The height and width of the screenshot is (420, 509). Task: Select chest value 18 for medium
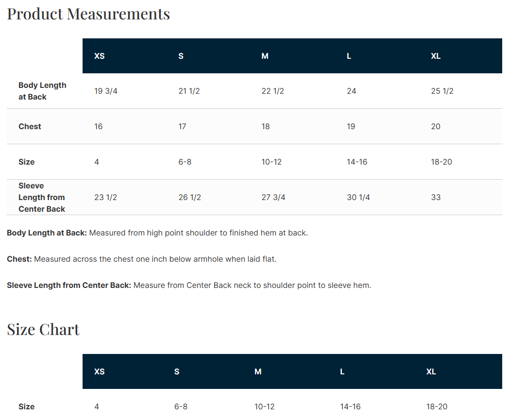pos(266,126)
